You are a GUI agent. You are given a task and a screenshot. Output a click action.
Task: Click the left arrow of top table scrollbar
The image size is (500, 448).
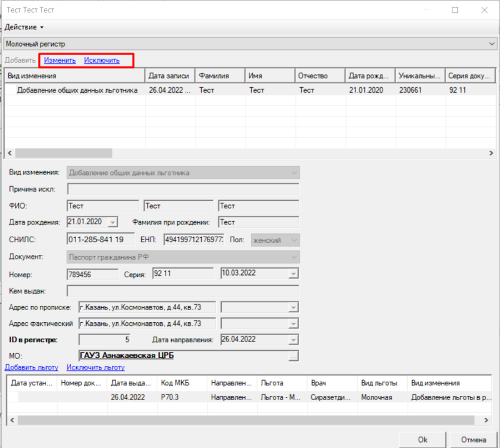(x=10, y=153)
